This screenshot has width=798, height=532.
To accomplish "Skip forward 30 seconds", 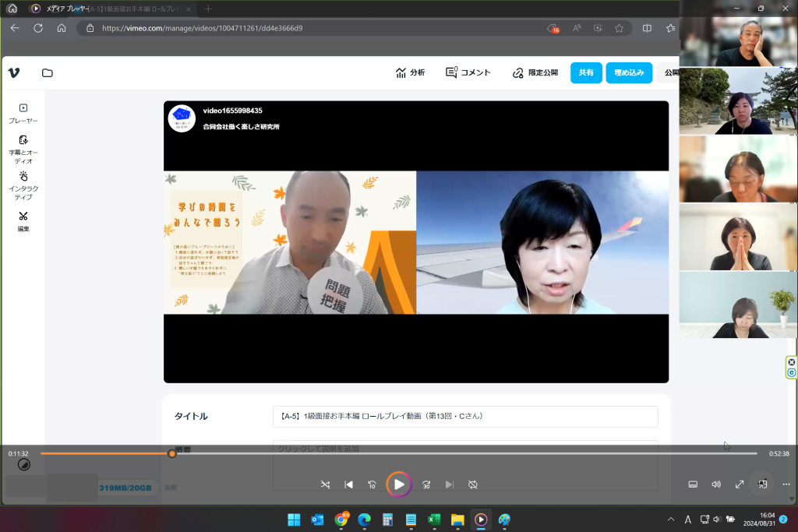I will coord(426,484).
